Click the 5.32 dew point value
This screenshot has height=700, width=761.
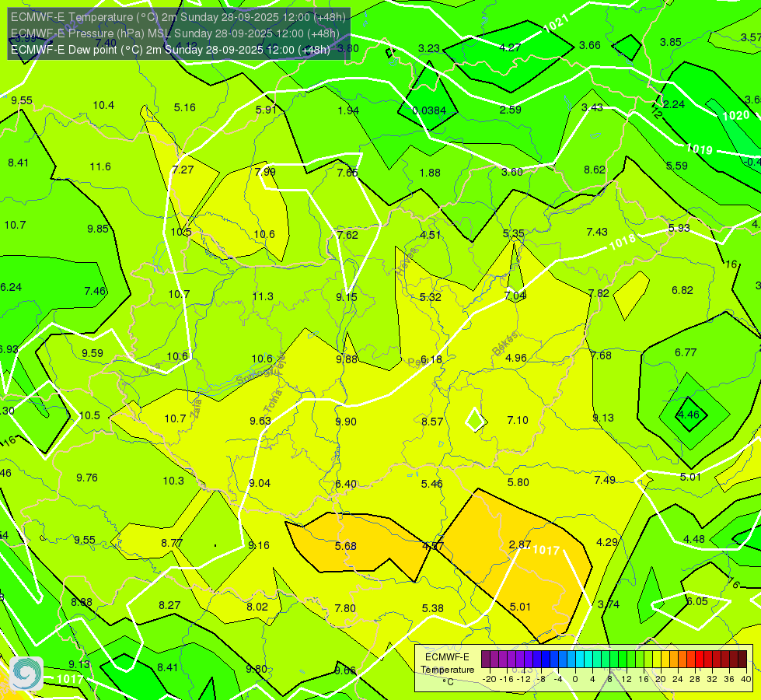[x=430, y=297]
